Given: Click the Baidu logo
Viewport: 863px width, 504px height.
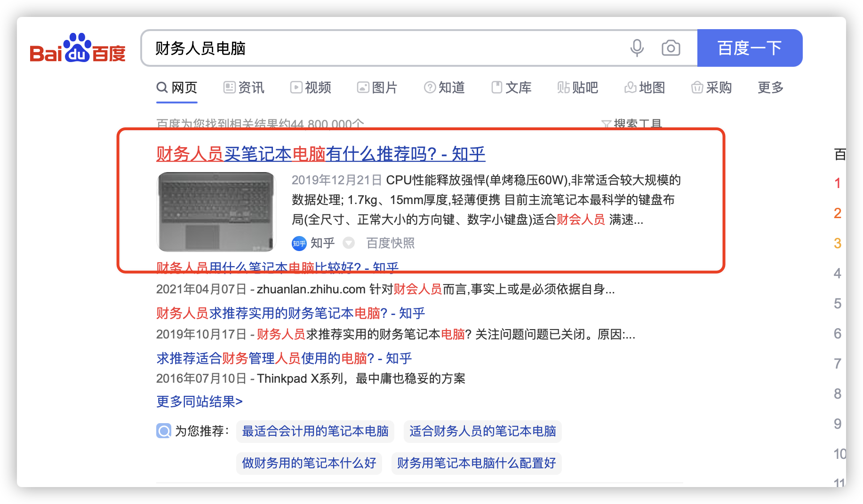Looking at the screenshot, I should 78,48.
